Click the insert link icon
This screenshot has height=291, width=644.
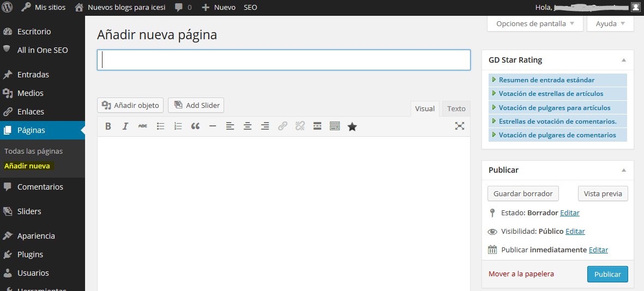pyautogui.click(x=282, y=126)
